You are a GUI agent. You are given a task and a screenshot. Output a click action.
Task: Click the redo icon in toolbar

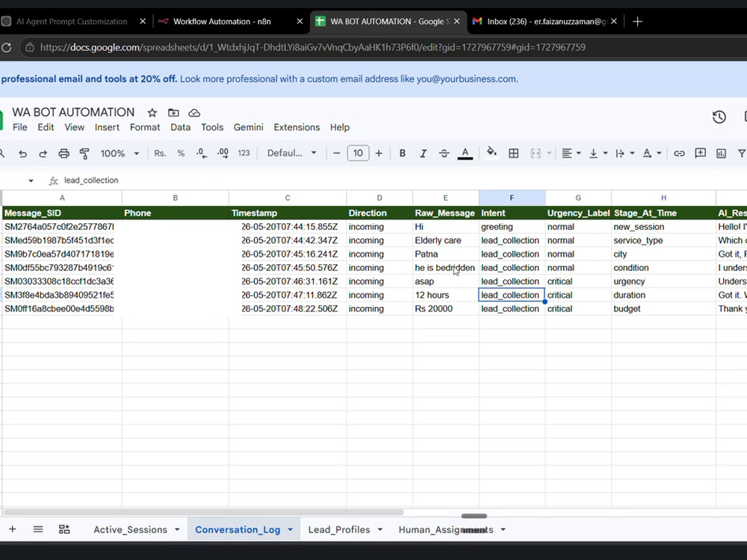43,153
